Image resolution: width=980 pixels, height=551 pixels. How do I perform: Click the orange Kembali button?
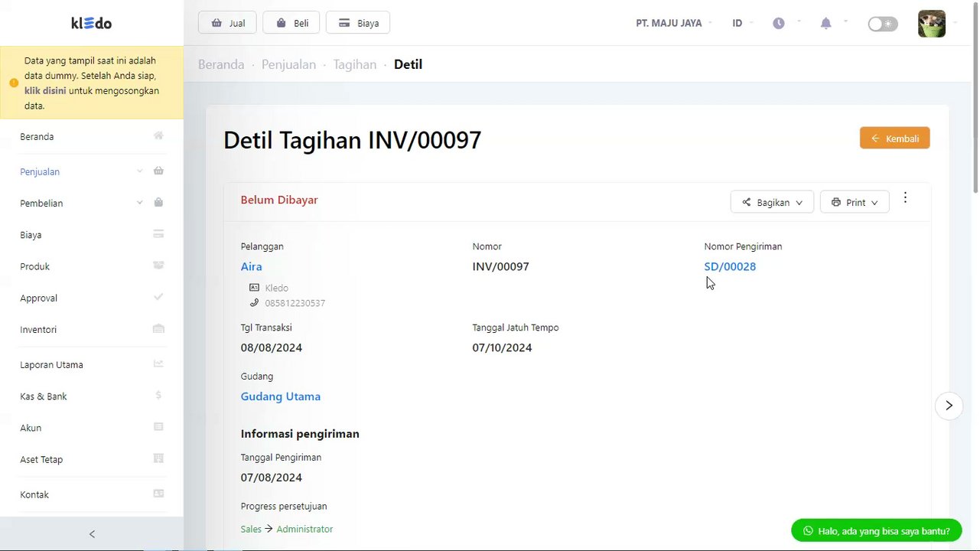(x=895, y=138)
